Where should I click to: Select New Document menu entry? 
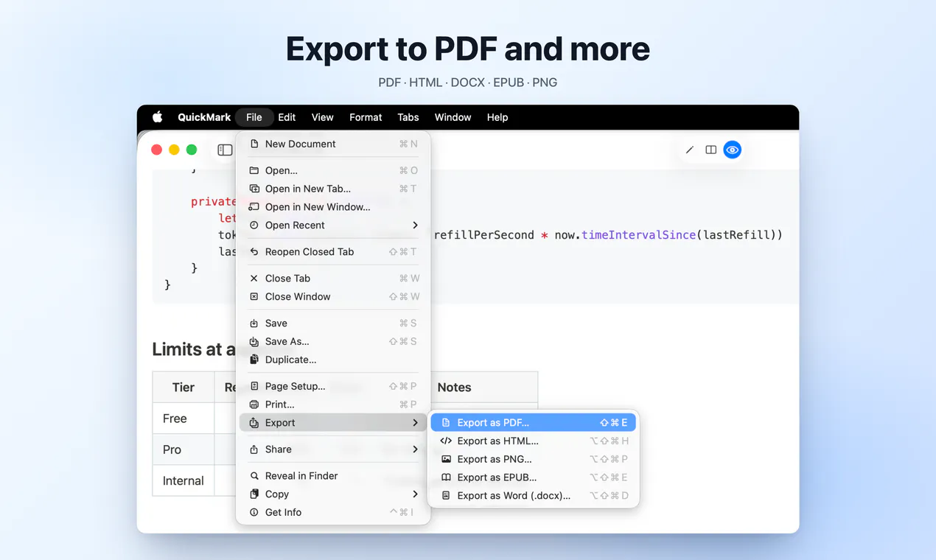coord(333,144)
